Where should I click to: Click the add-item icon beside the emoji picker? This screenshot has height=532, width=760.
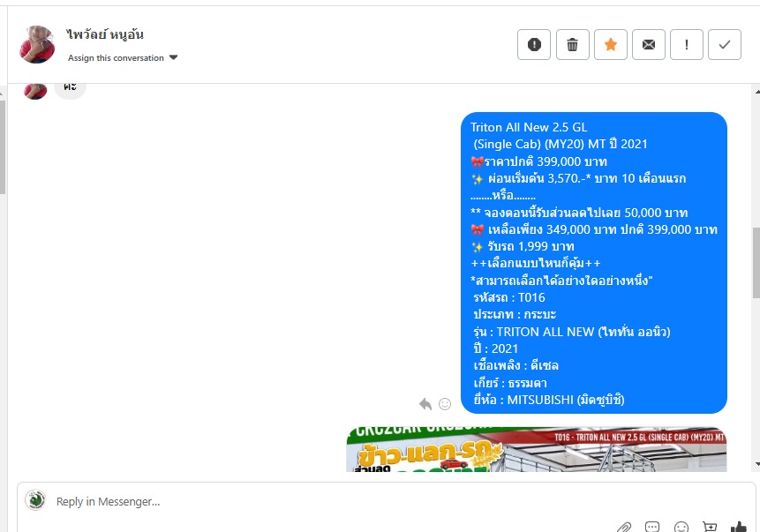pyautogui.click(x=710, y=527)
